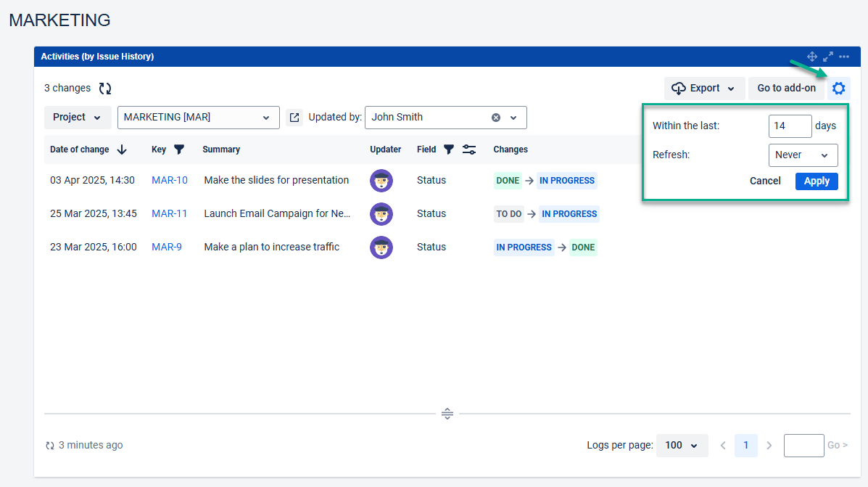Clear John Smith from Updated by field

click(x=496, y=118)
